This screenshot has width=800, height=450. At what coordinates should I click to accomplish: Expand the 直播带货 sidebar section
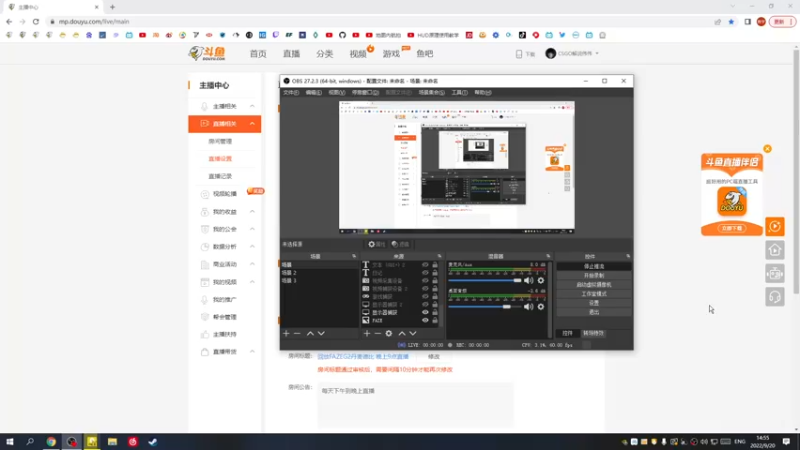tap(252, 352)
